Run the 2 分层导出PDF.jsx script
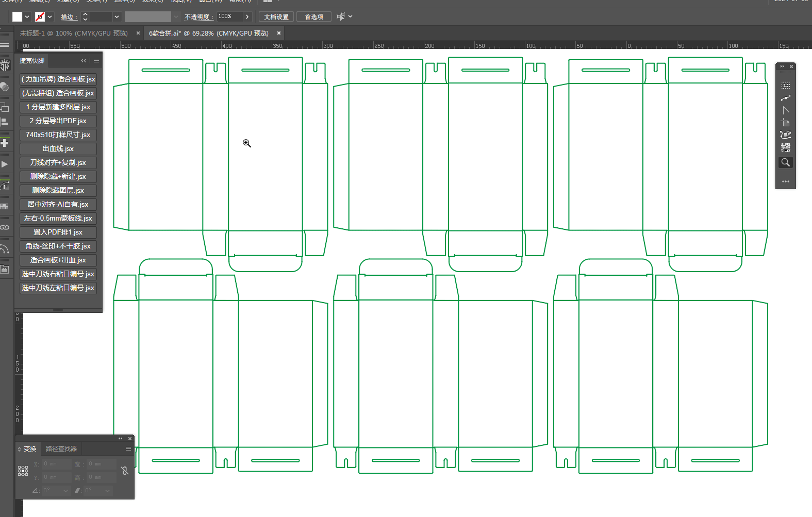The width and height of the screenshot is (812, 517). (58, 121)
